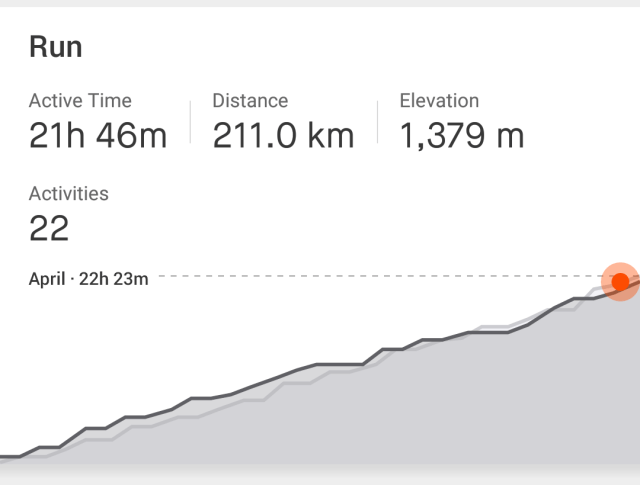Click the dashed reference line on the chart

(380, 275)
